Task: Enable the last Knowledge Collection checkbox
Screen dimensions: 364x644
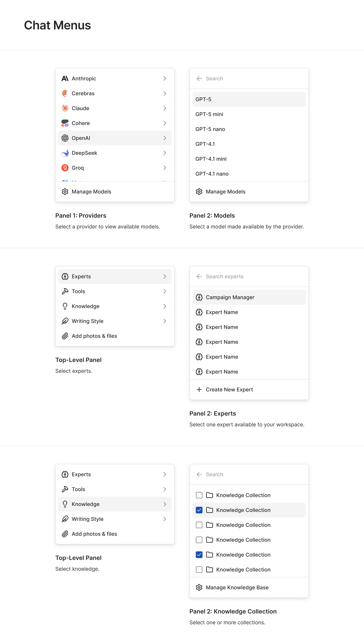Action: tap(199, 569)
